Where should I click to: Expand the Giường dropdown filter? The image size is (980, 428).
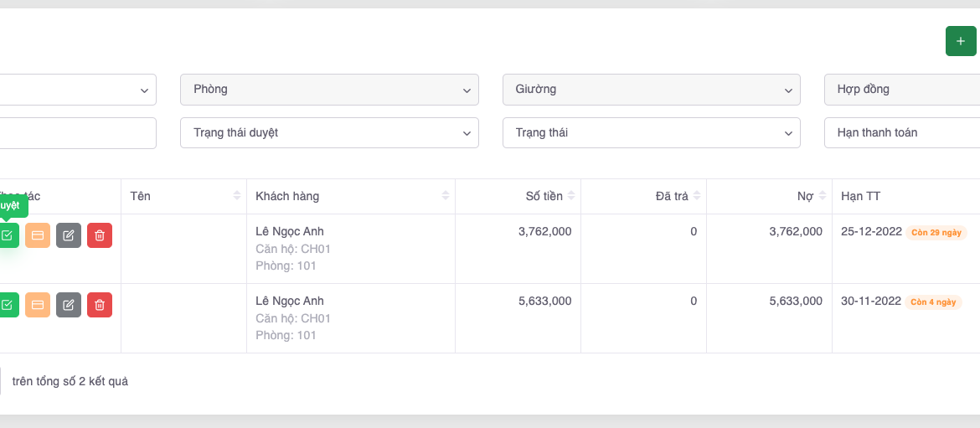point(651,90)
